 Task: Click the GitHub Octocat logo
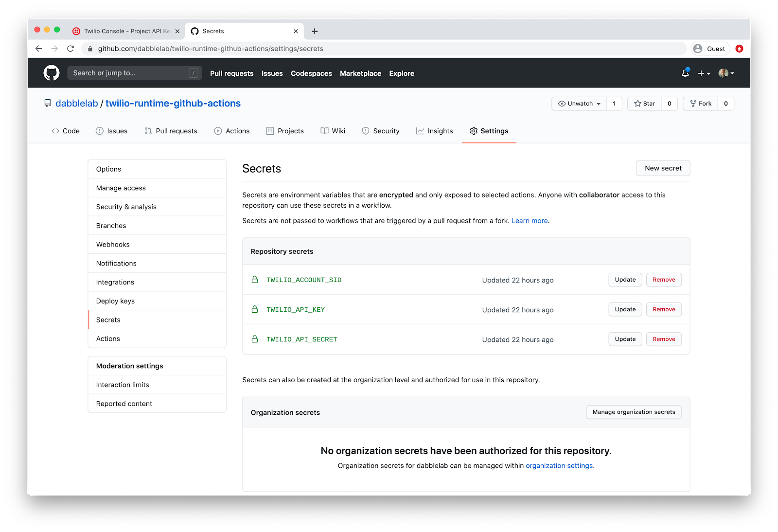click(52, 73)
